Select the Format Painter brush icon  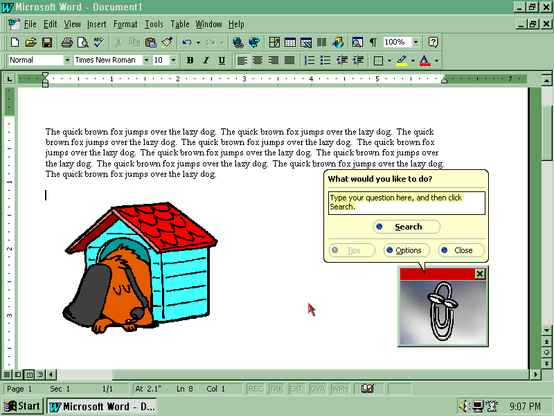click(167, 42)
